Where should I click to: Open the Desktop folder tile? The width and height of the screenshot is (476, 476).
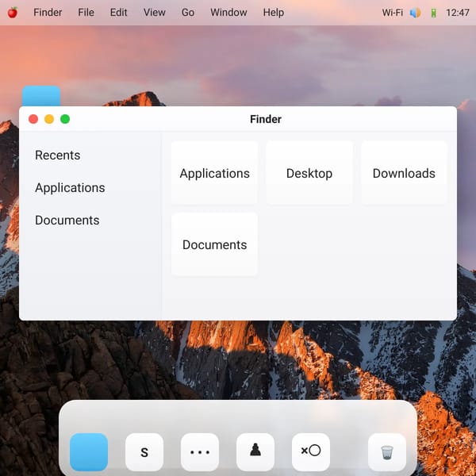309,173
